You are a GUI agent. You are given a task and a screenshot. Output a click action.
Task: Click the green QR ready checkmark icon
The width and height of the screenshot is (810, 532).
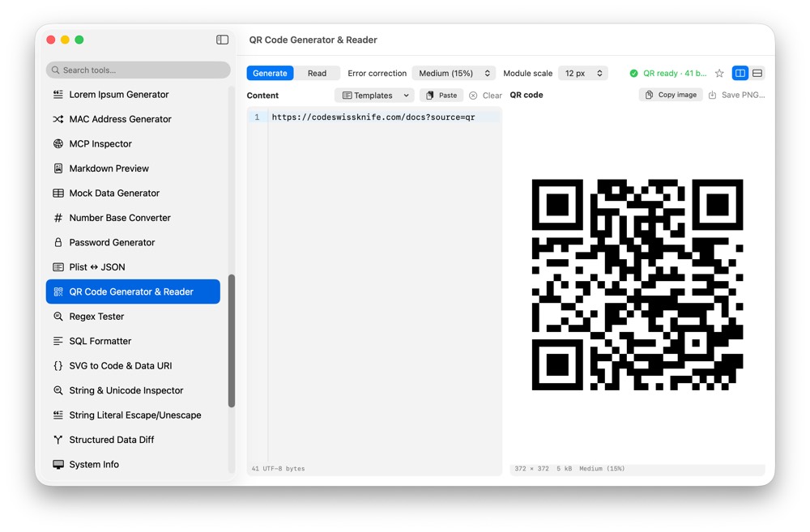(634, 74)
